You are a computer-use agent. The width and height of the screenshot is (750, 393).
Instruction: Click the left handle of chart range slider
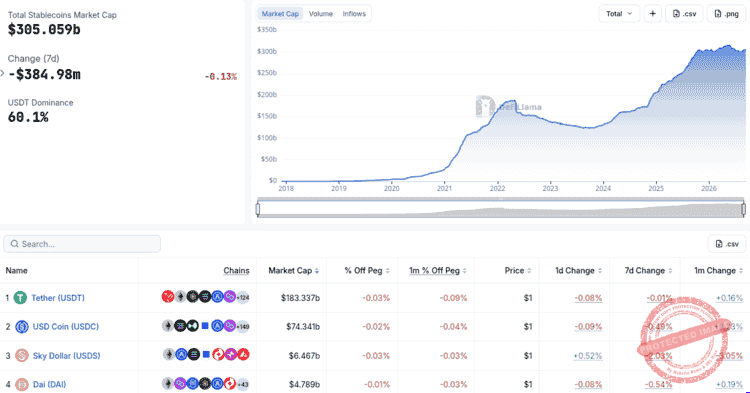point(258,209)
